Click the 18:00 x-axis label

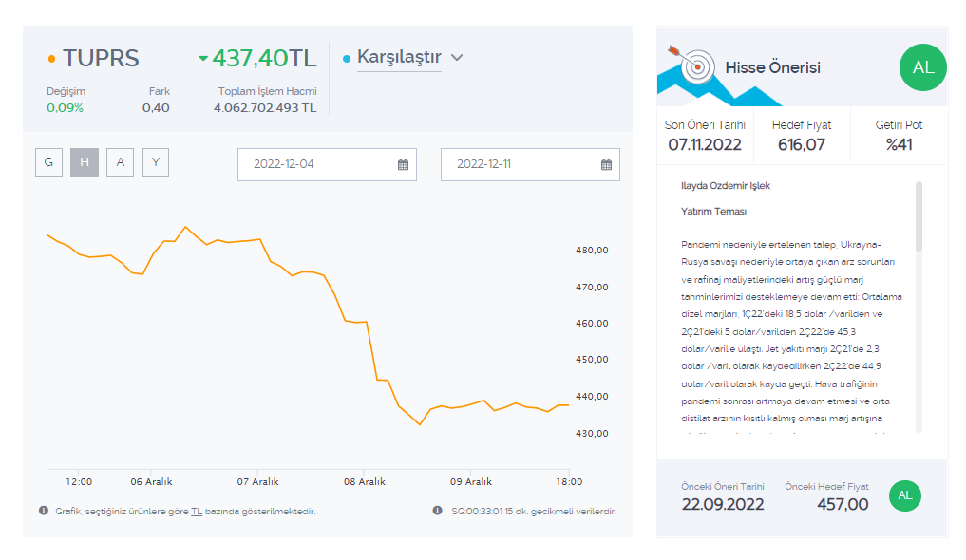coord(569,482)
